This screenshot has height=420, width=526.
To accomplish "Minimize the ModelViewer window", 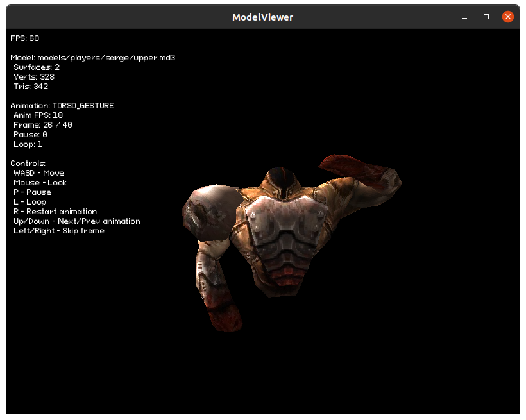I will tap(464, 17).
